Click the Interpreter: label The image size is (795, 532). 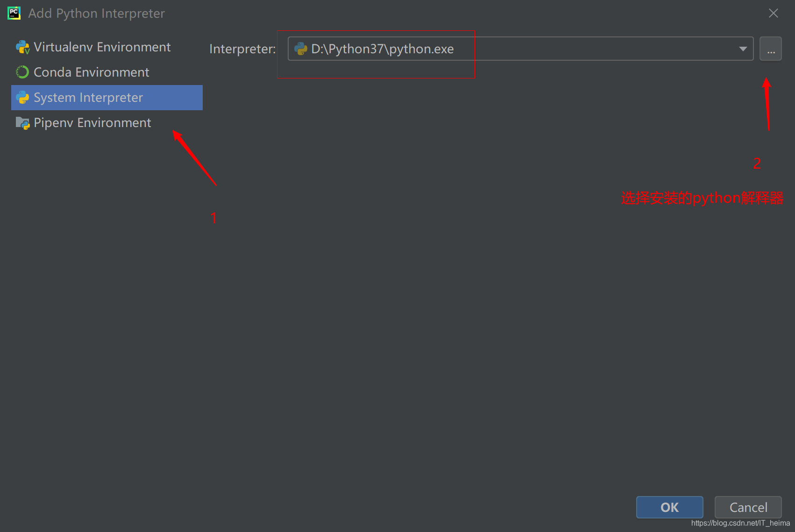(x=242, y=49)
